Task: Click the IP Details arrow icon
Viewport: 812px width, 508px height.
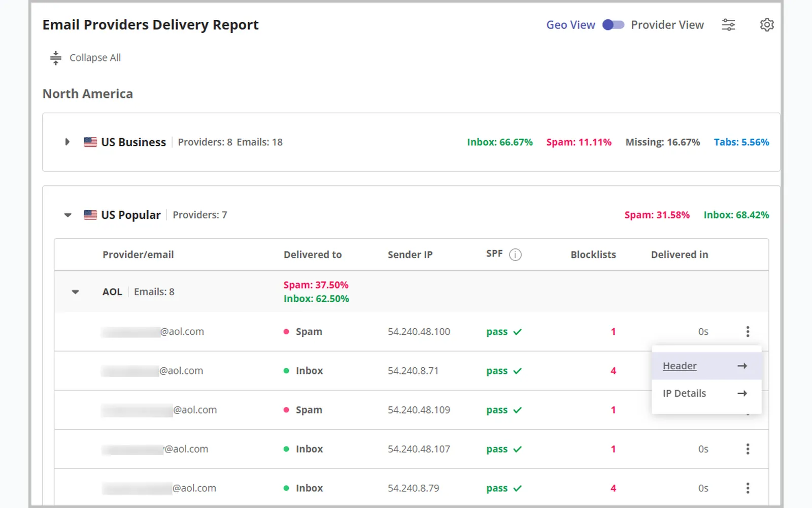Action: [x=742, y=393]
